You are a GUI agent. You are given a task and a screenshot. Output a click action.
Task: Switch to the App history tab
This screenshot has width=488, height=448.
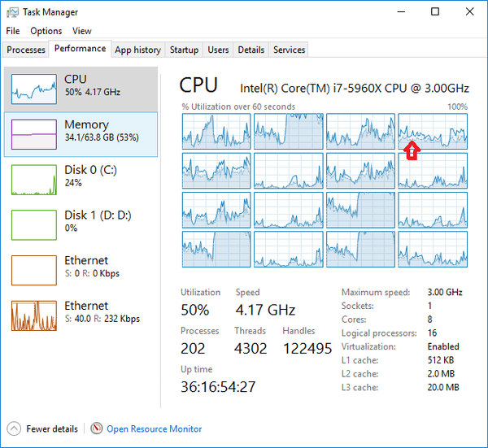click(137, 50)
